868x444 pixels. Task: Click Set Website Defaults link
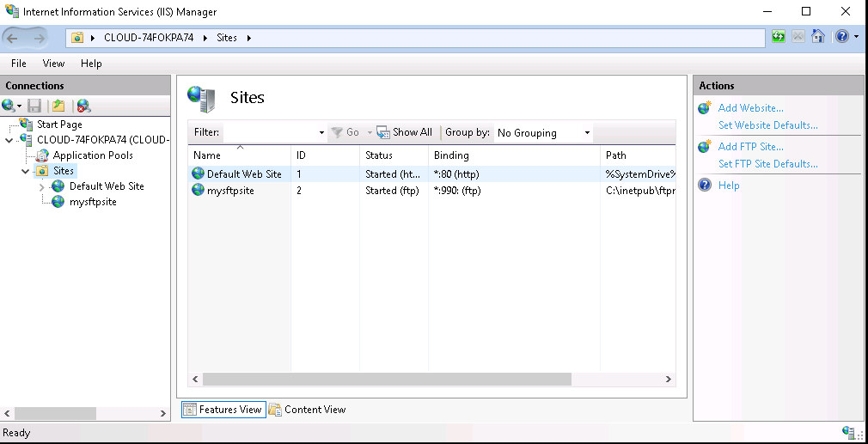pos(767,125)
